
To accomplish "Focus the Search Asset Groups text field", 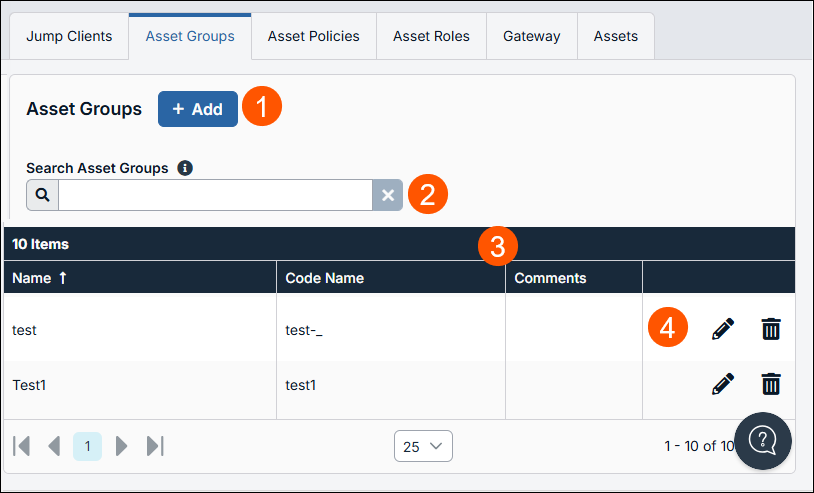I will coord(215,195).
